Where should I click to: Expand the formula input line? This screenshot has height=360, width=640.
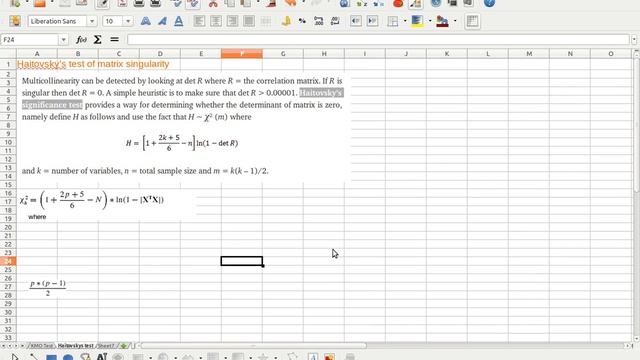634,40
